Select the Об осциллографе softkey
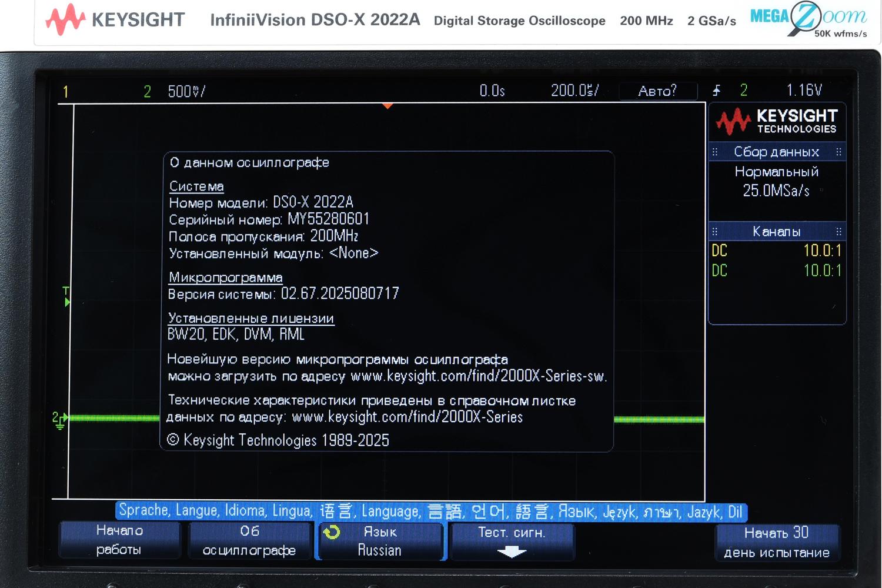Image resolution: width=882 pixels, height=588 pixels. coord(249,540)
